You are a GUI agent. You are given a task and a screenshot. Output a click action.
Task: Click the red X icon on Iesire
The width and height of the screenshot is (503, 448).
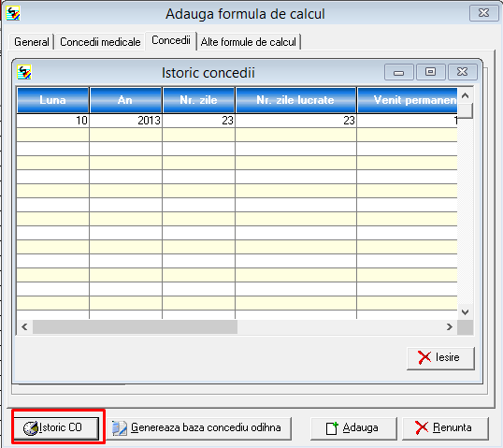click(x=424, y=357)
